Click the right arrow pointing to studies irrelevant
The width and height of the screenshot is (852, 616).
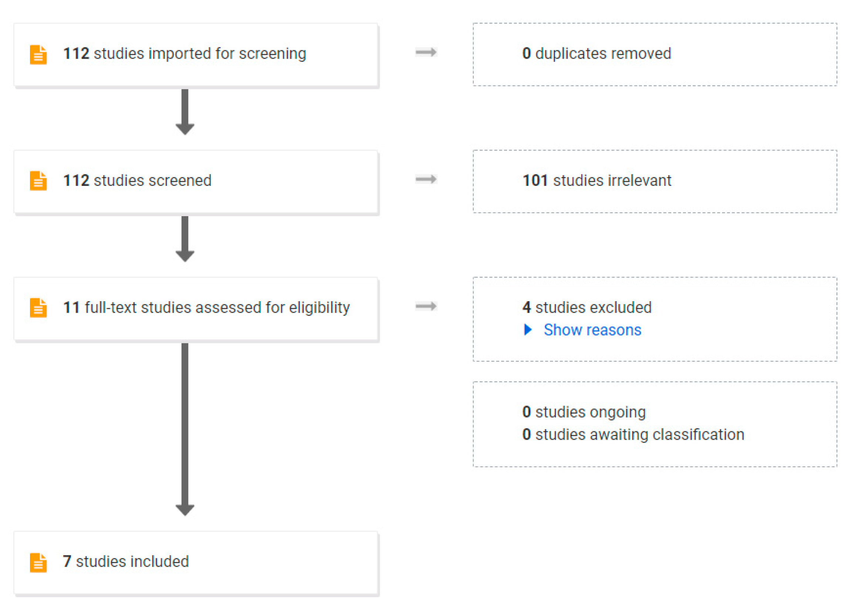pos(426,179)
